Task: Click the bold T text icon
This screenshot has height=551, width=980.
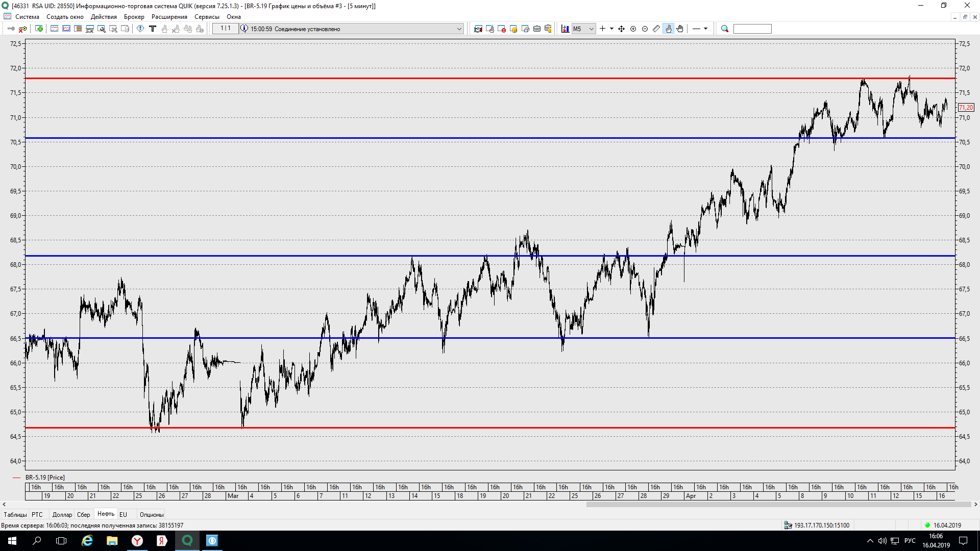Action: (152, 29)
